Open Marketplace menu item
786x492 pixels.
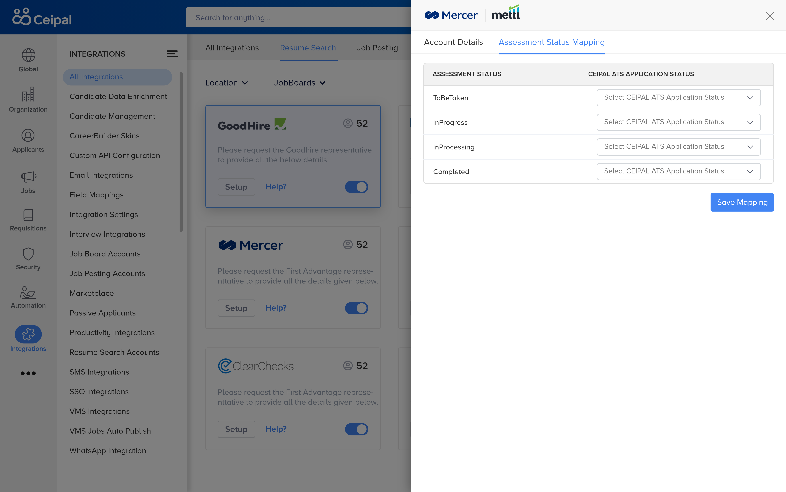[91, 293]
